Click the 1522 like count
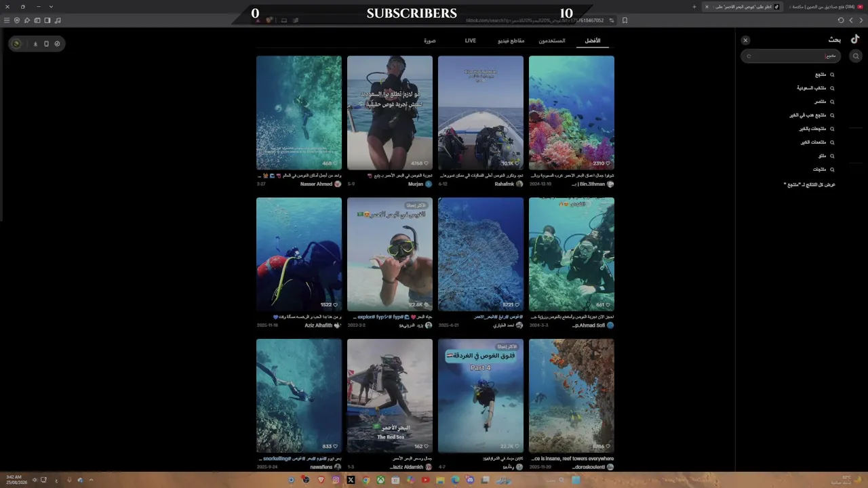This screenshot has height=488, width=868. [329, 305]
